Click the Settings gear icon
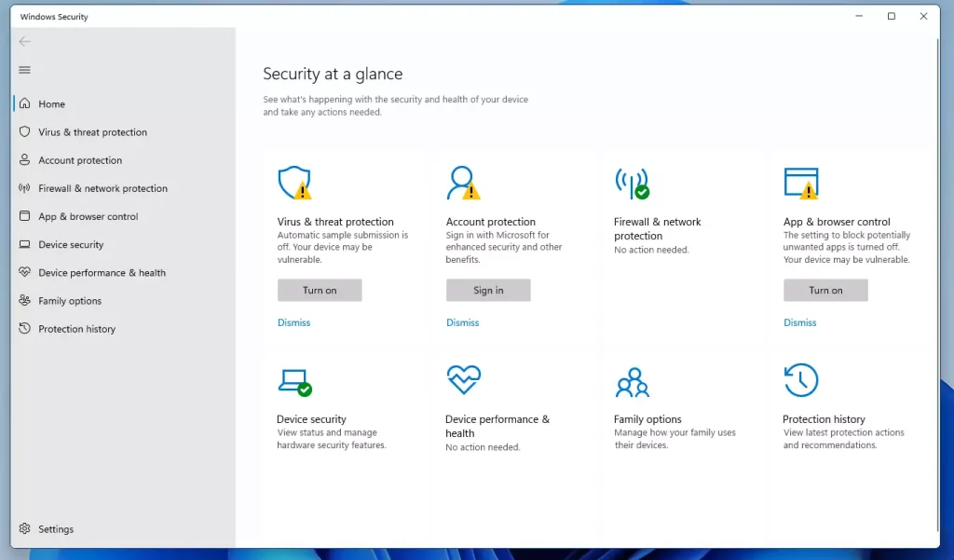The width and height of the screenshot is (954, 560). (24, 528)
